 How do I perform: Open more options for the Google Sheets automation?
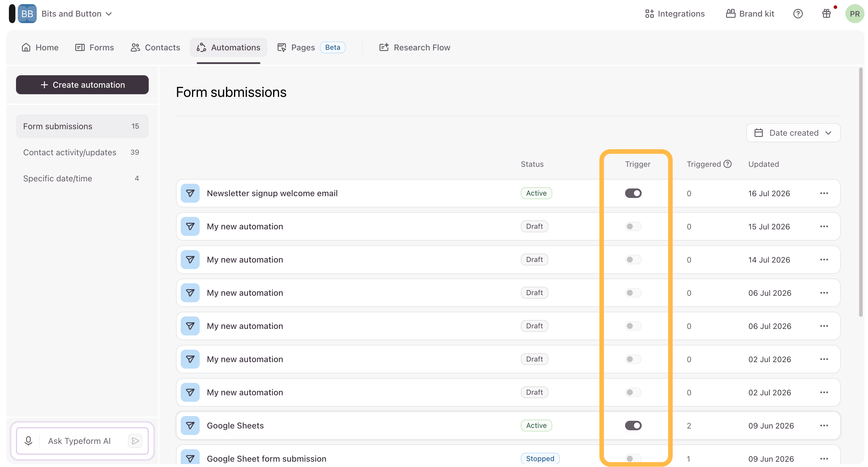click(824, 426)
